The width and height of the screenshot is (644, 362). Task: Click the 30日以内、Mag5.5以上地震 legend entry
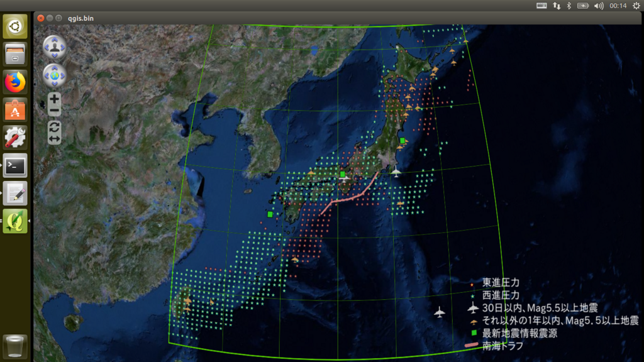tap(540, 308)
